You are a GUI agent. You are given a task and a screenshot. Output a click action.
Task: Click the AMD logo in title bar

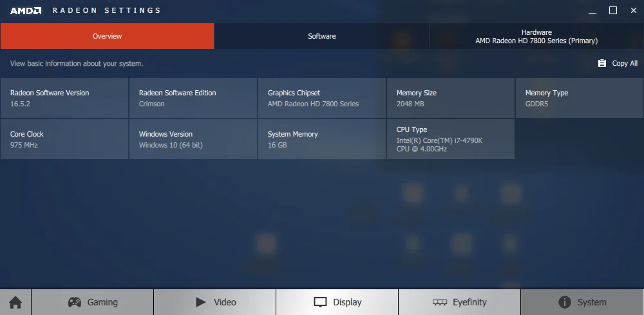point(26,11)
